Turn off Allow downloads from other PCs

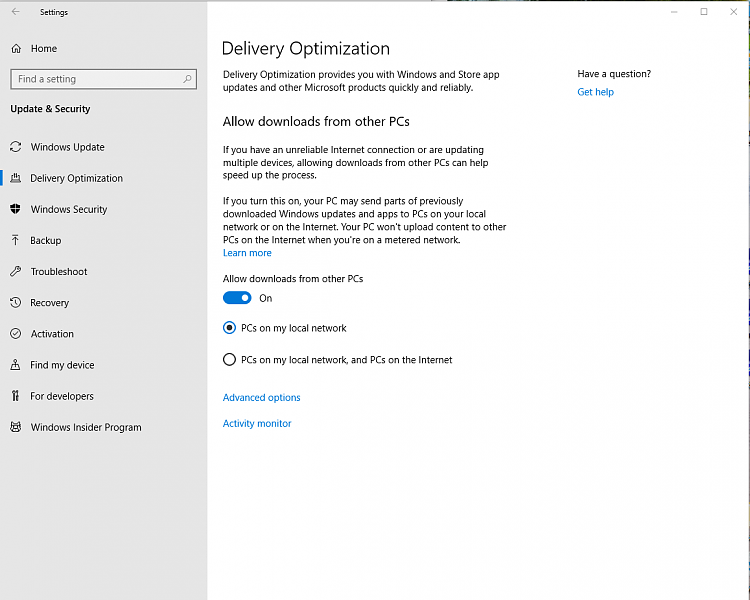click(x=237, y=298)
